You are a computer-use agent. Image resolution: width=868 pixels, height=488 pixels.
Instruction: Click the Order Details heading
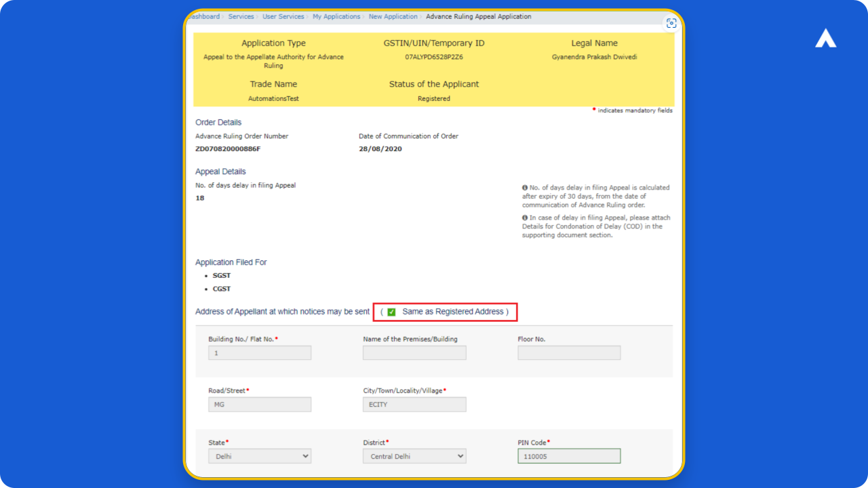(x=218, y=123)
